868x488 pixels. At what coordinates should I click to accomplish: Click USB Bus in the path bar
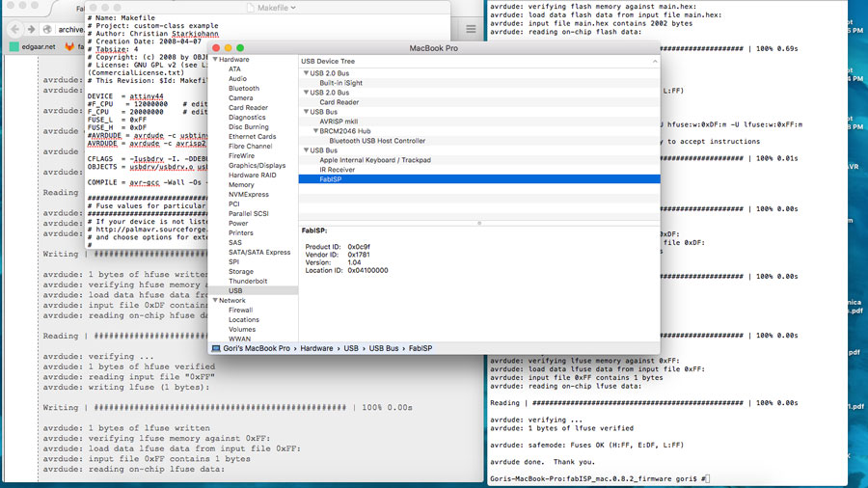click(384, 348)
